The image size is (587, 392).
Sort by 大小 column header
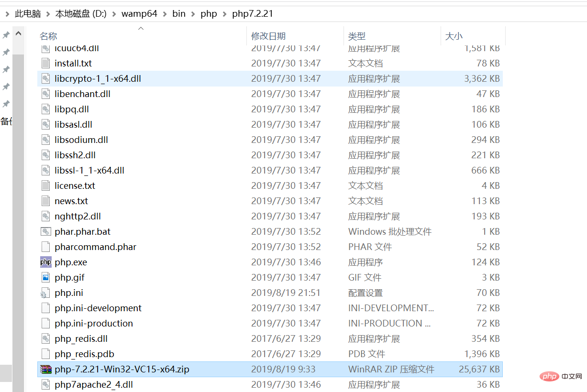(x=454, y=36)
